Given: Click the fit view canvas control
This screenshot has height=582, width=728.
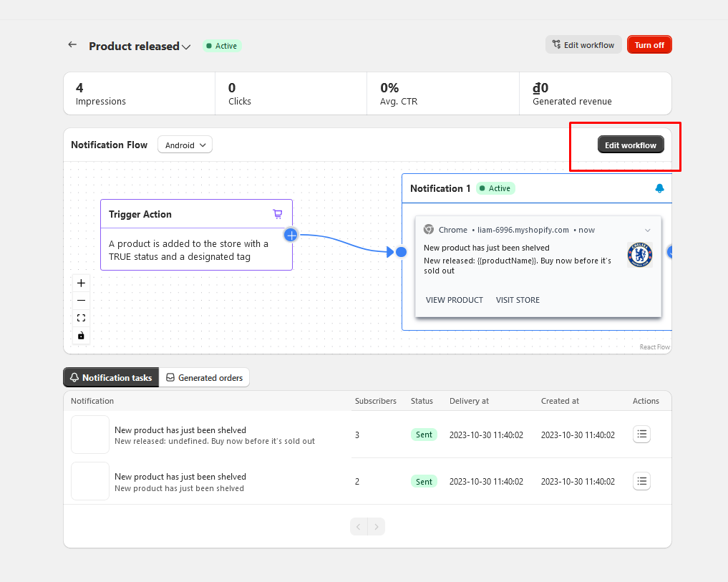Looking at the screenshot, I should pos(81,318).
